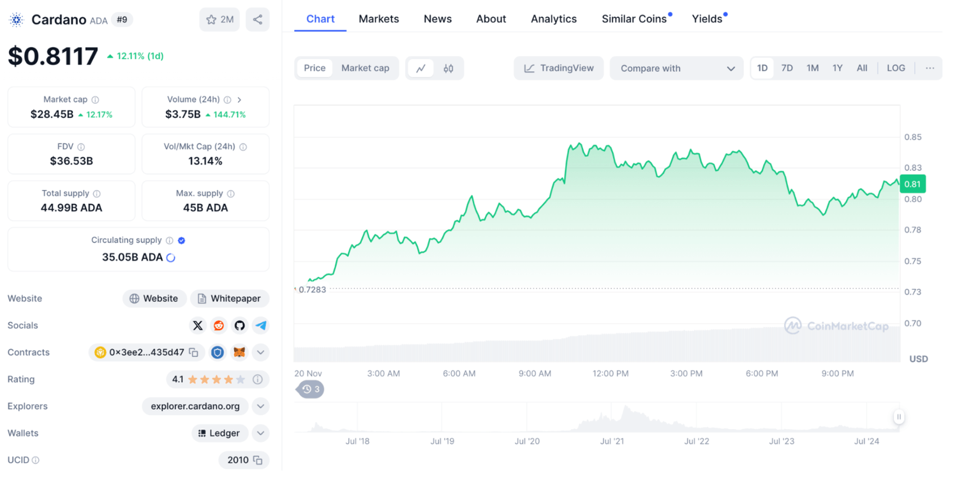The image size is (980, 487).
Task: Click the share icon beside Cardano
Action: coord(257,20)
